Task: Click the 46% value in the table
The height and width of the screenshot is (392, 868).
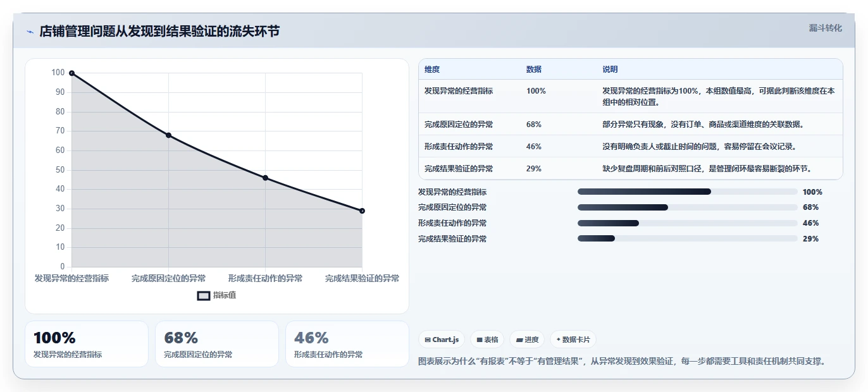Action: pyautogui.click(x=534, y=147)
